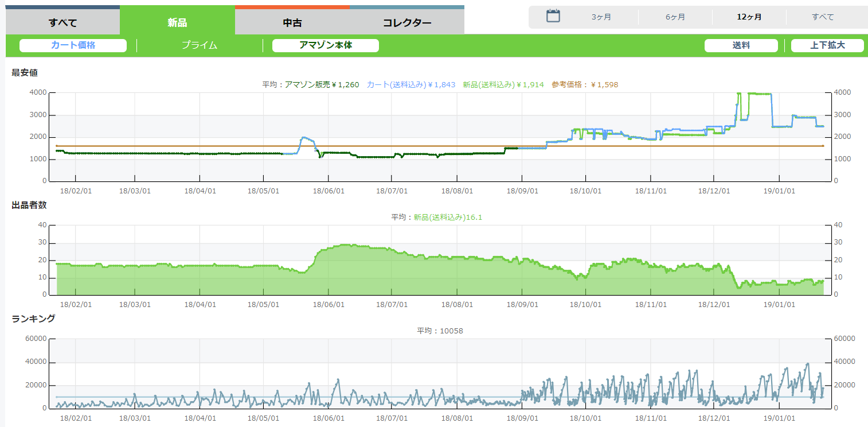Select the 12ヶ月 time range

point(749,17)
